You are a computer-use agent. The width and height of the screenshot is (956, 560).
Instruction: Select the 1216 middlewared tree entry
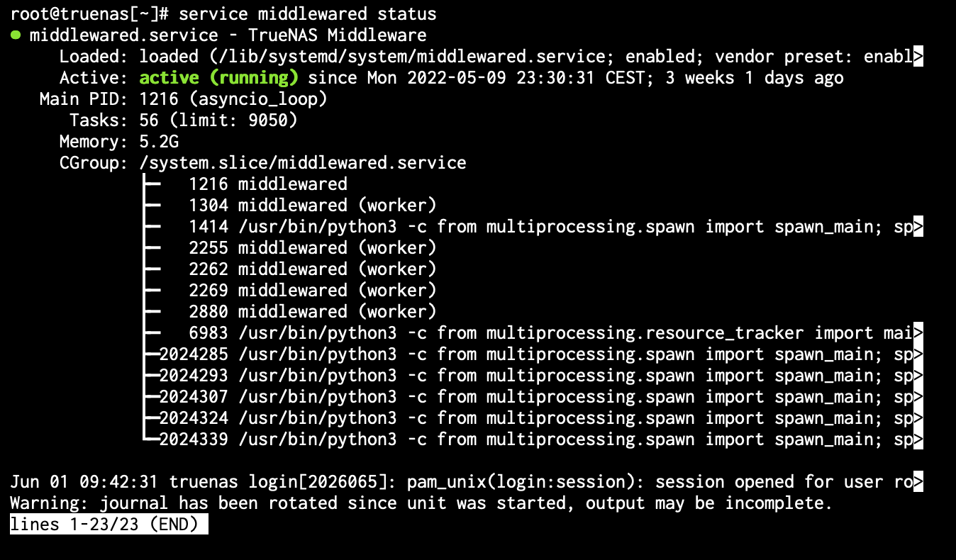(x=268, y=184)
